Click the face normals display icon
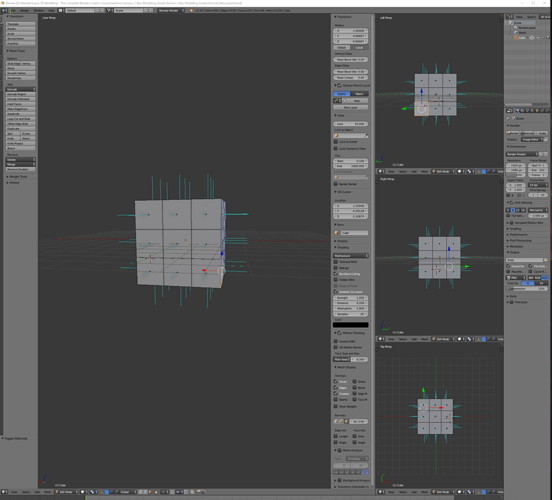Image resolution: width=552 pixels, height=500 pixels. click(x=346, y=421)
